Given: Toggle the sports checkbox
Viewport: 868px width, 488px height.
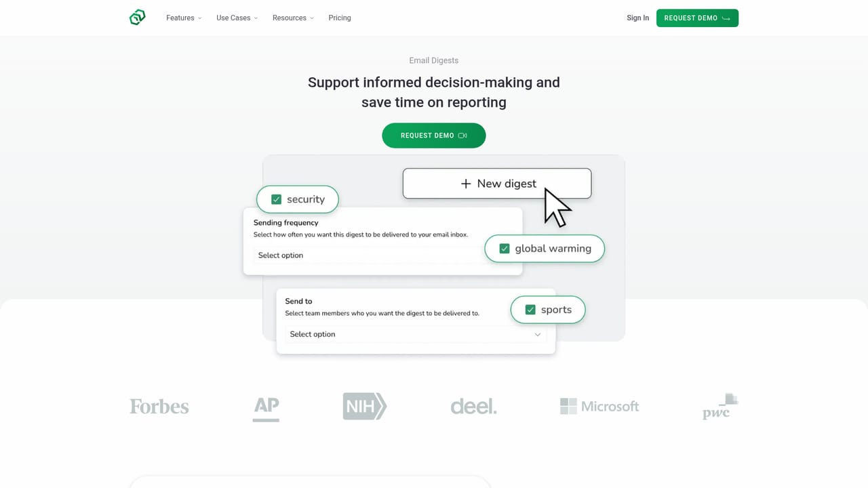Looking at the screenshot, I should click(530, 310).
